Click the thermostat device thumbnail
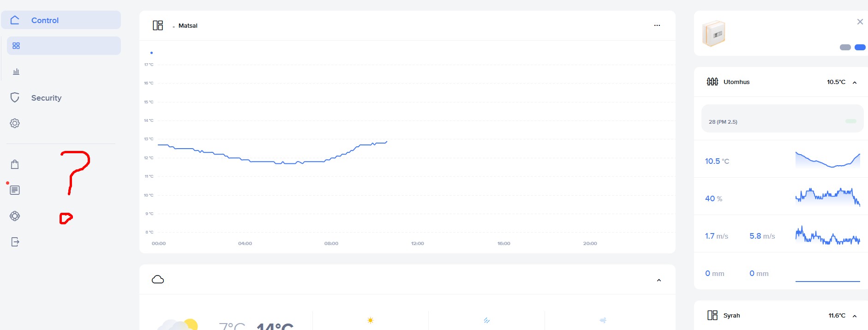This screenshot has width=868, height=330. [714, 34]
